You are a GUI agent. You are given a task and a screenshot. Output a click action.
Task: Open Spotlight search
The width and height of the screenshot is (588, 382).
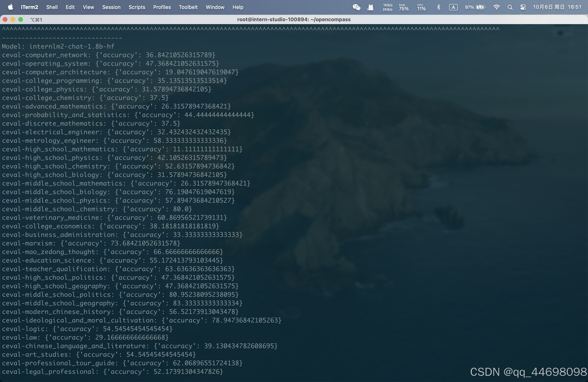tap(510, 7)
